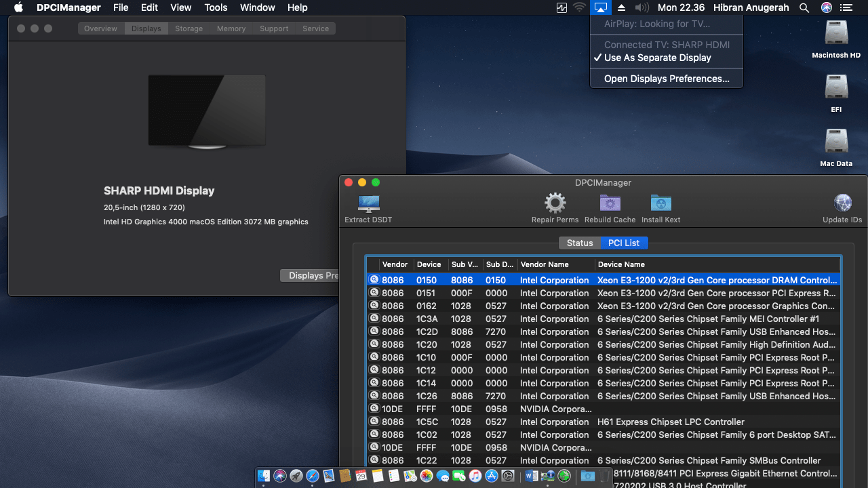Open Safari from the Dock
Screen dimensions: 868x488
pos(313,476)
